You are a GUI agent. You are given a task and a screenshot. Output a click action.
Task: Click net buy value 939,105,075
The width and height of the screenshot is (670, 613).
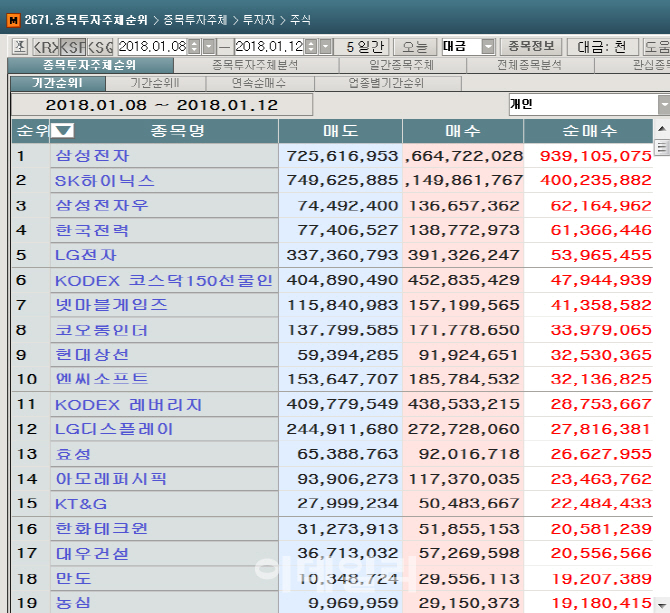click(x=595, y=156)
